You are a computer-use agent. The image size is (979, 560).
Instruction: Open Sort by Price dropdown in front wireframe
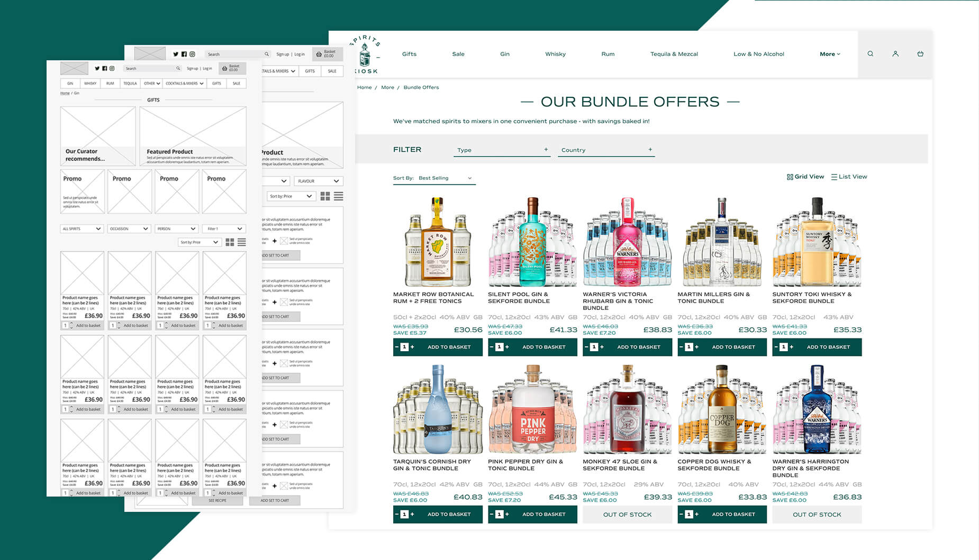click(199, 242)
